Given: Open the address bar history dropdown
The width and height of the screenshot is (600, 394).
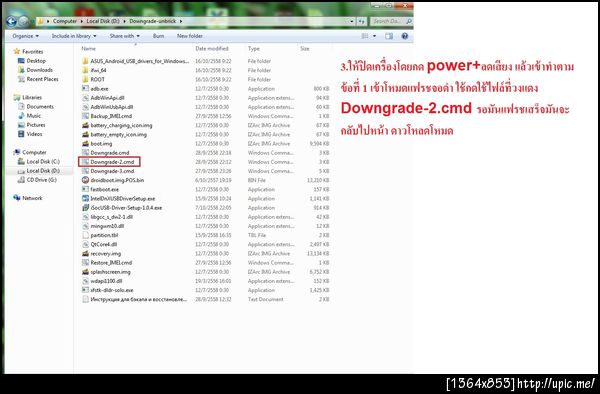Looking at the screenshot, I should (352, 21).
